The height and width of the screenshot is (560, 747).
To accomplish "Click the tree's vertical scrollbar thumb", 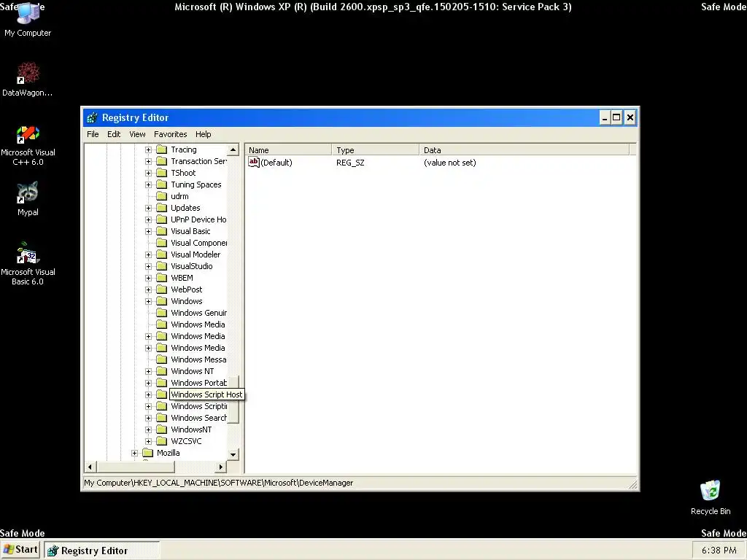I will 233,399.
